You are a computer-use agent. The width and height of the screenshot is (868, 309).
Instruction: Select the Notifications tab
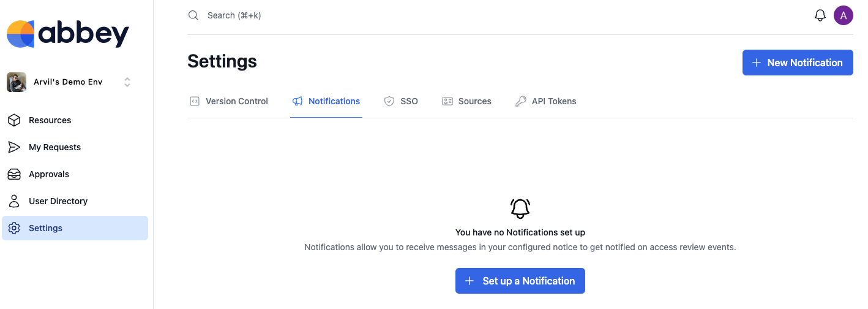tap(326, 101)
